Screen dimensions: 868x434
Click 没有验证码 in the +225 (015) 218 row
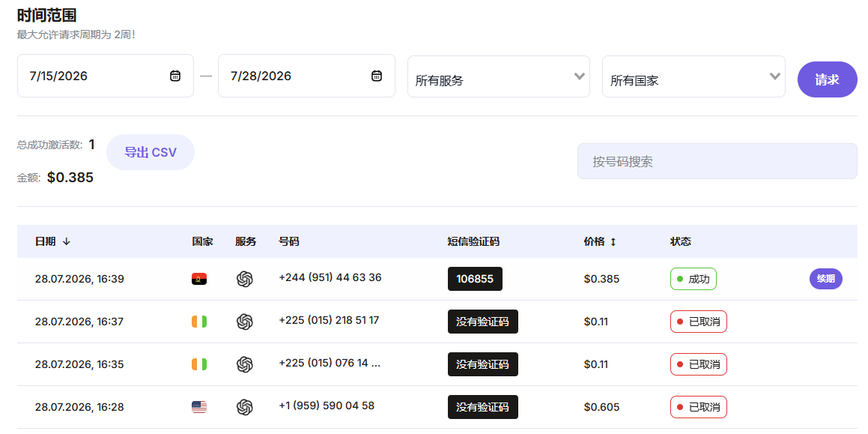click(x=483, y=322)
